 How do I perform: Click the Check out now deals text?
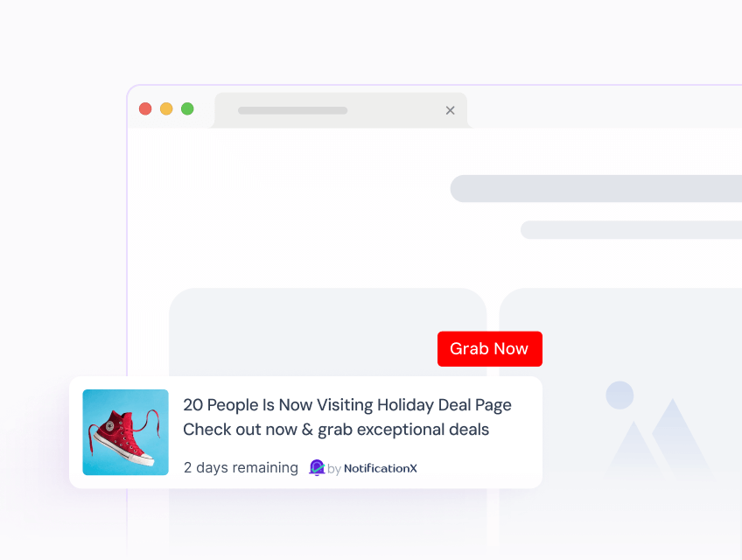336,430
